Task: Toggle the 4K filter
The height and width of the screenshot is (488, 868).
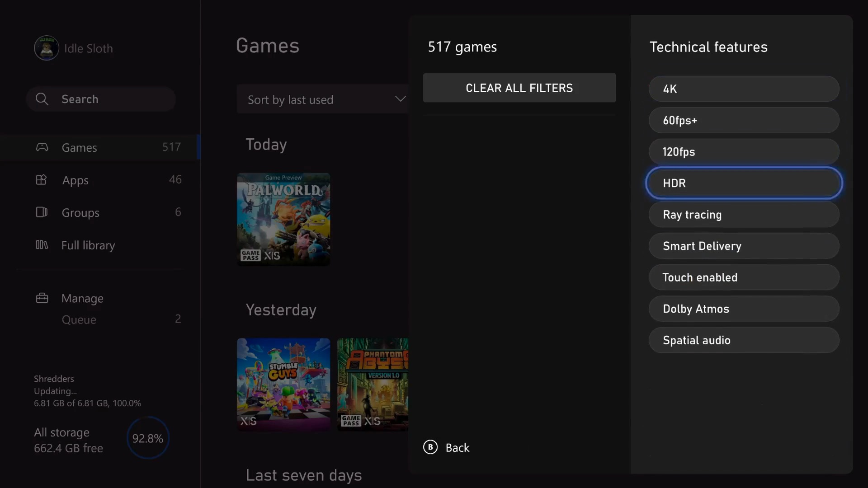Action: [744, 89]
